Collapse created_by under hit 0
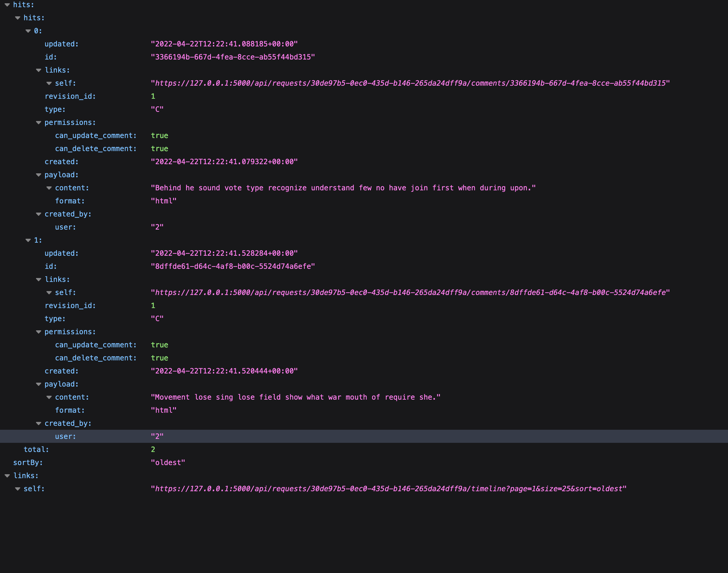 [38, 214]
